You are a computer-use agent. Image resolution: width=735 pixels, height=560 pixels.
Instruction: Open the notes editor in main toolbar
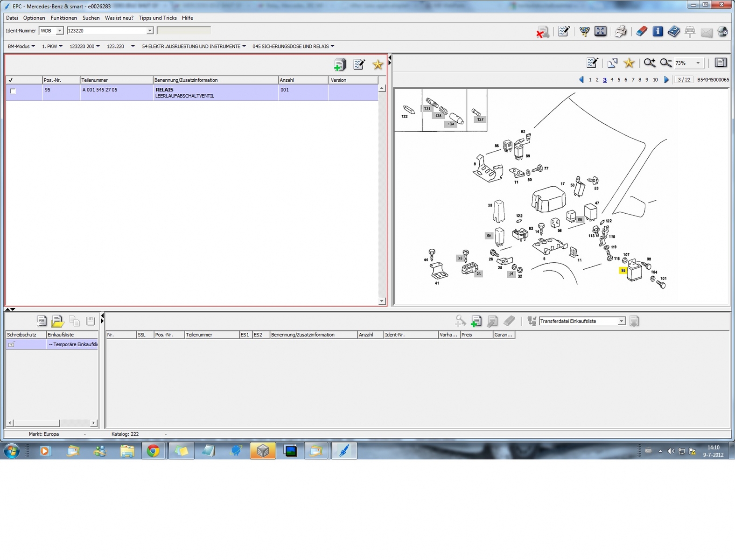(x=564, y=32)
